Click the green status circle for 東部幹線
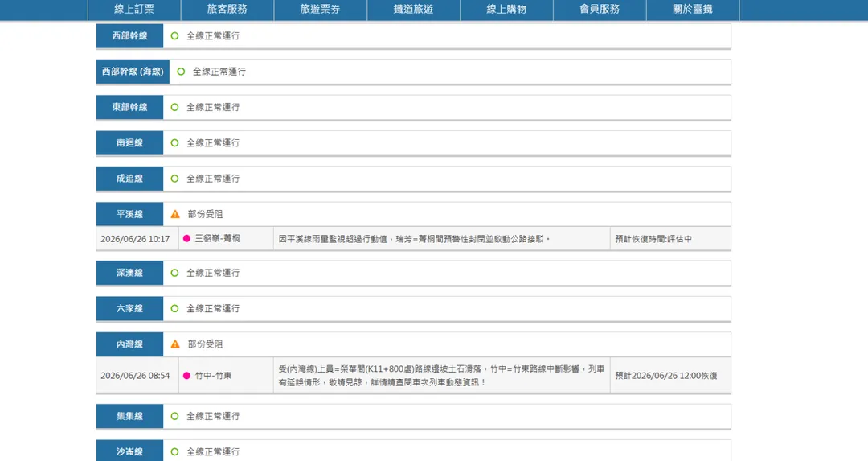This screenshot has width=868, height=461. pos(175,108)
